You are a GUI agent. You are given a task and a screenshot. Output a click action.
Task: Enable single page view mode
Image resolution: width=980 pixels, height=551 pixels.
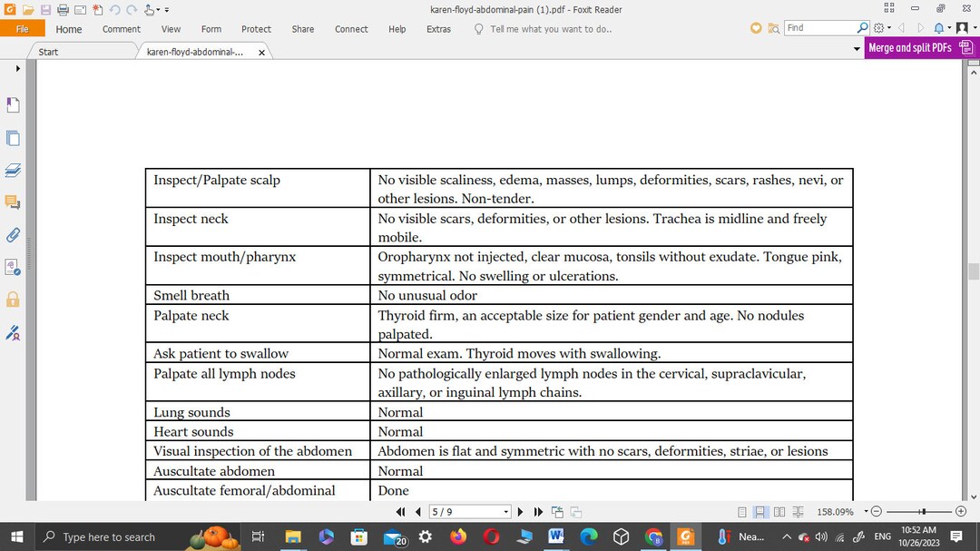click(742, 512)
